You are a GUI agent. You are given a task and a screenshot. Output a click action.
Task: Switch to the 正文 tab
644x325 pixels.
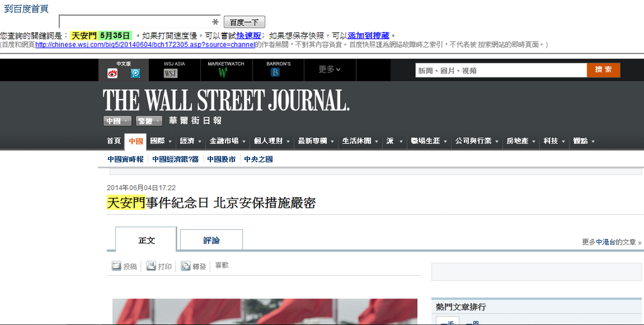[146, 241]
